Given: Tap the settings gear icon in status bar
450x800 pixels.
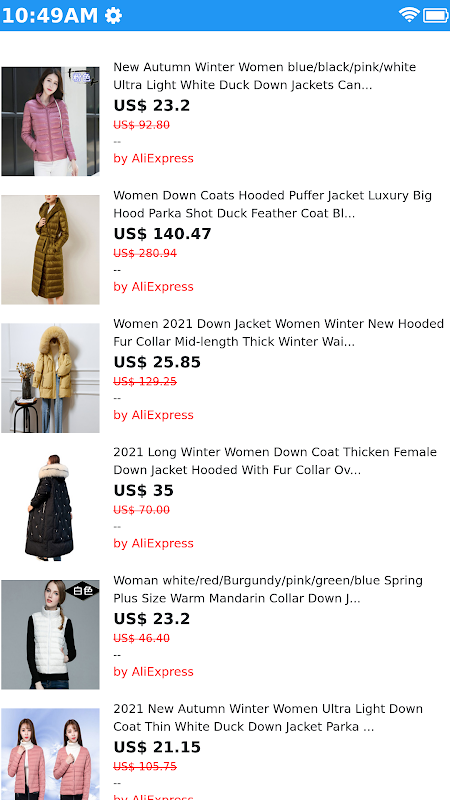Looking at the screenshot, I should click(113, 16).
